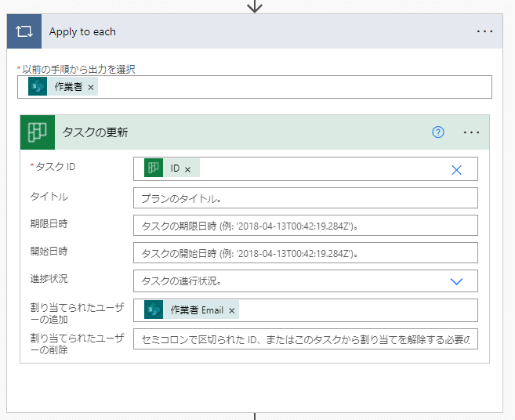Viewport: 515px width, 420px height.
Task: Click the SharePoint icon on 作業者 token
Action: 38,87
